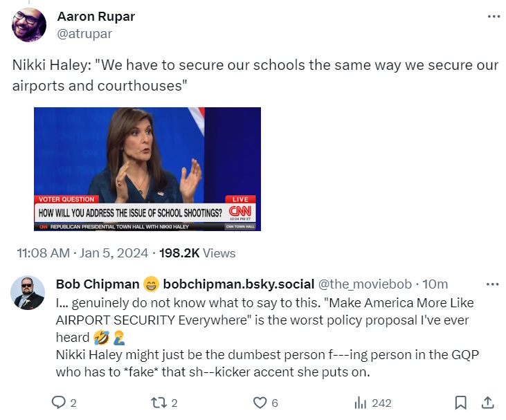Share the reply via share icon
The width and height of the screenshot is (506, 420).
coord(487,403)
